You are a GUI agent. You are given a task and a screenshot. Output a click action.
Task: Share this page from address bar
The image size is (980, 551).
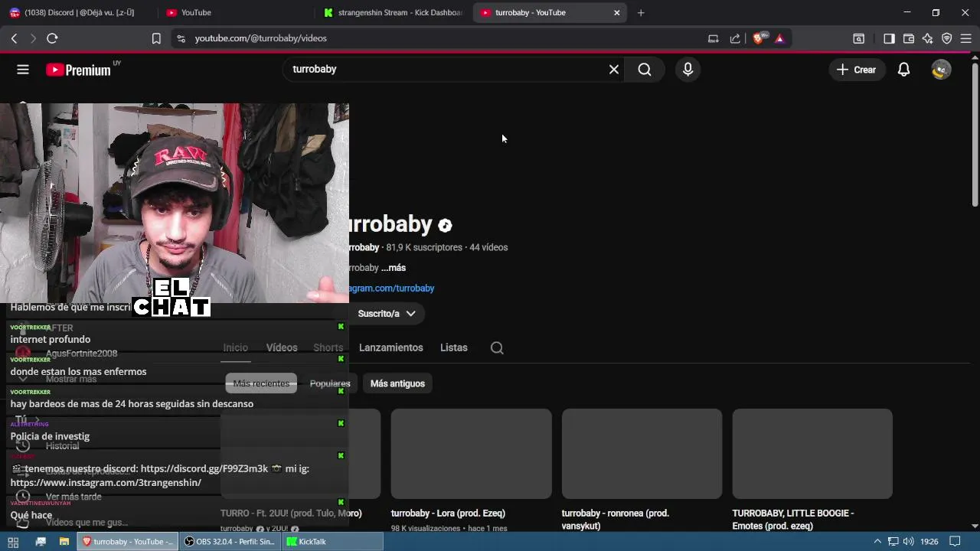pos(735,38)
